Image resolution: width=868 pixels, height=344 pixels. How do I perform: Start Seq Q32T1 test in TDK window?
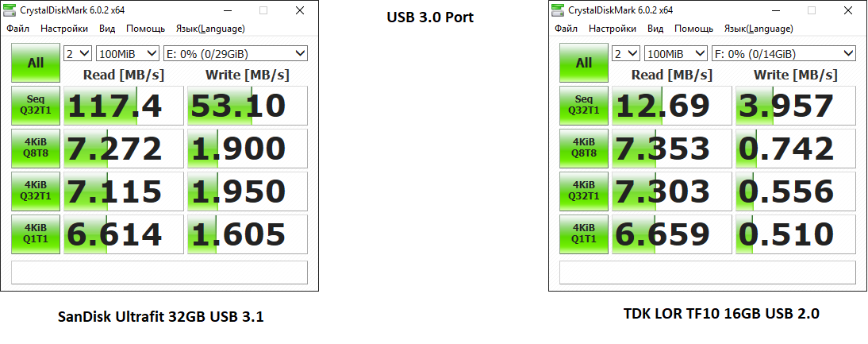click(x=583, y=105)
